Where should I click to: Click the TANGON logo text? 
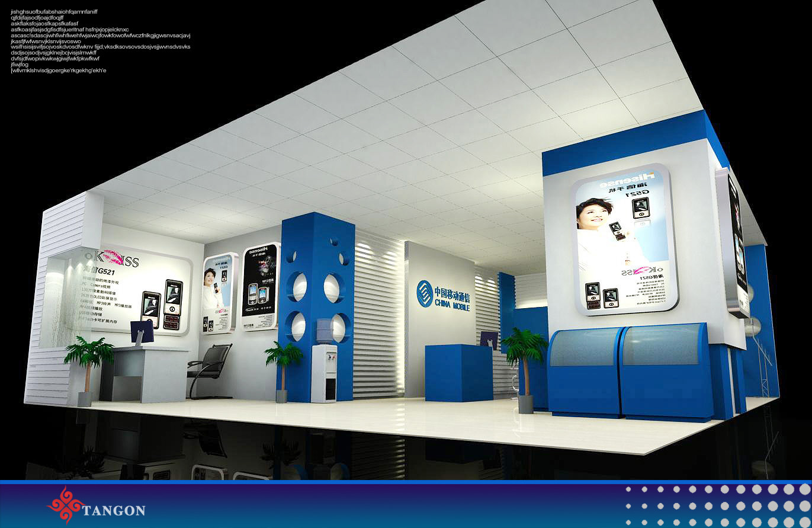[114, 511]
